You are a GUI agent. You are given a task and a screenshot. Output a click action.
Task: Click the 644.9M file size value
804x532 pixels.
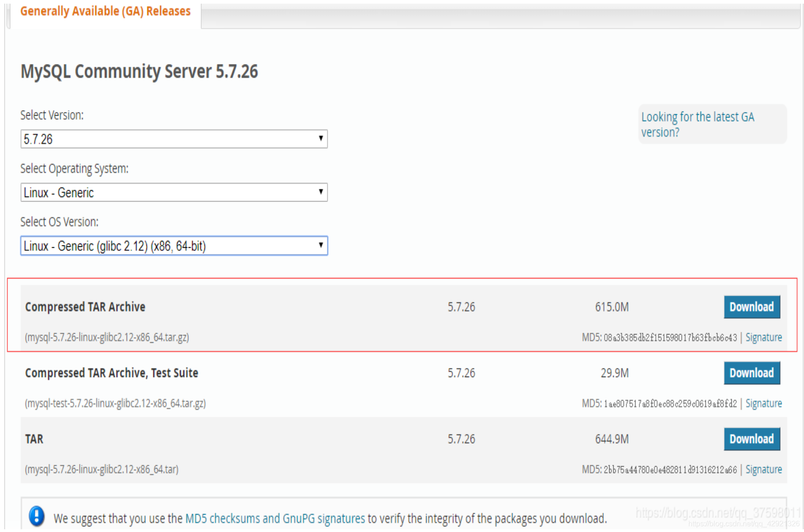tap(612, 439)
